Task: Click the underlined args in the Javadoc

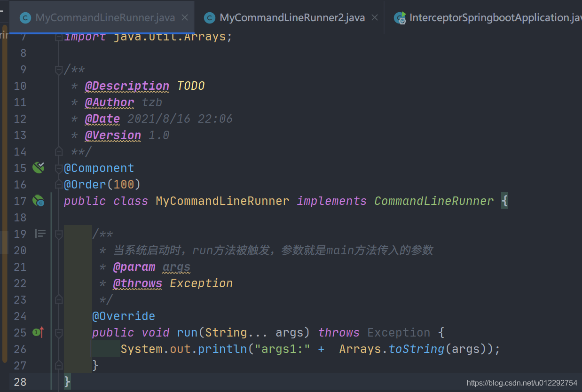Action: point(176,267)
